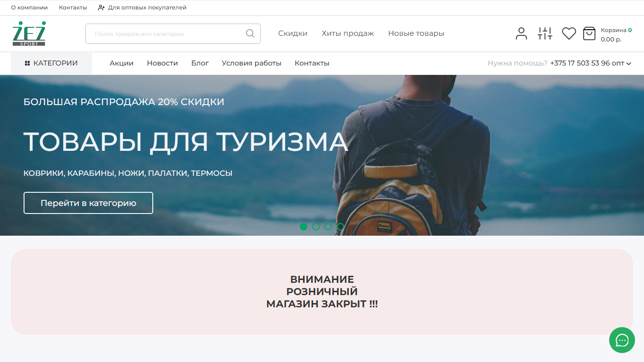Select the third slider dot

point(328,227)
